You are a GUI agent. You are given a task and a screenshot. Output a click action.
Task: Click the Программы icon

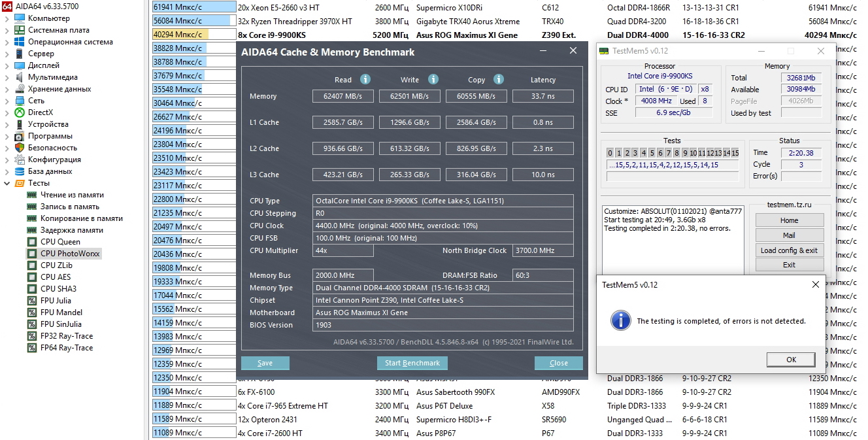click(20, 136)
